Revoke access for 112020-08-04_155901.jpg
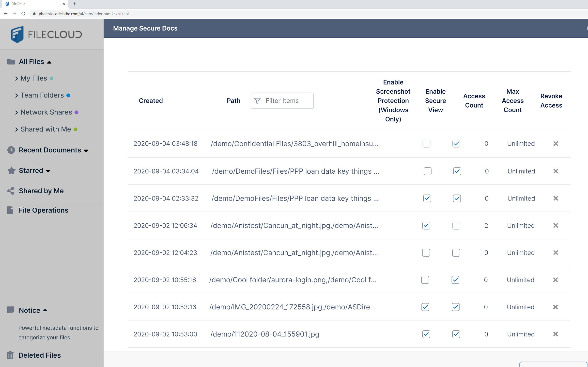The width and height of the screenshot is (588, 367). [x=556, y=334]
